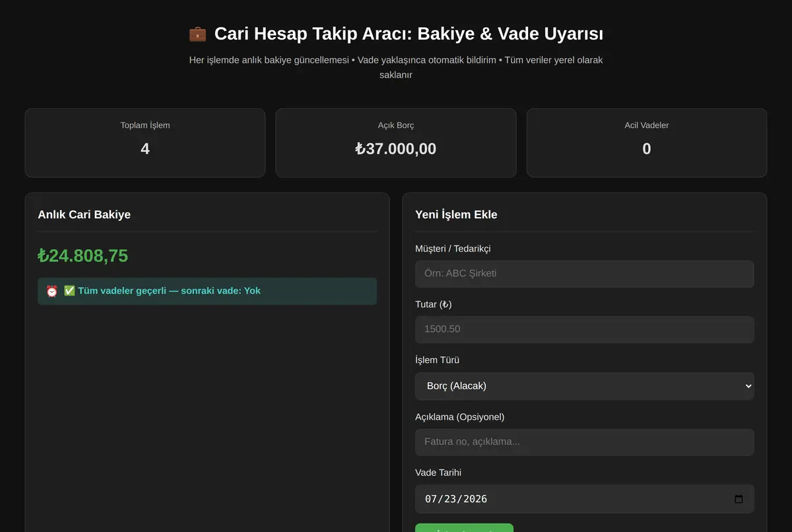This screenshot has height=532, width=792.
Task: Click the 'Açıklama (Opsiyonel)' field label
Action: tap(460, 417)
